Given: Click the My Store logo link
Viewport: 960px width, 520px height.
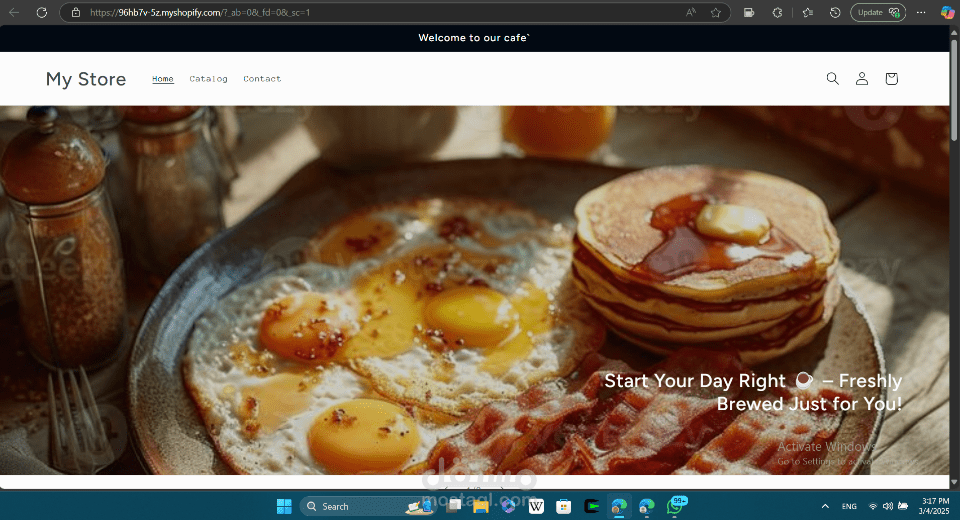Looking at the screenshot, I should 86,79.
